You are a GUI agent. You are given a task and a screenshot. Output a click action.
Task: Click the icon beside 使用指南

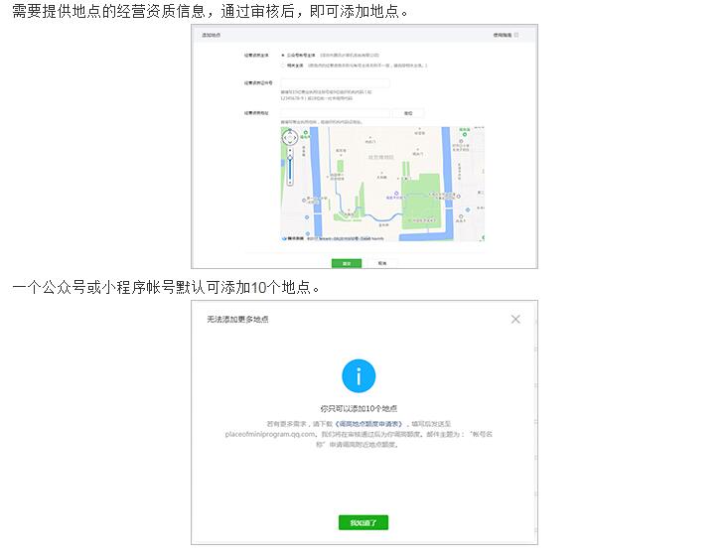click(516, 34)
